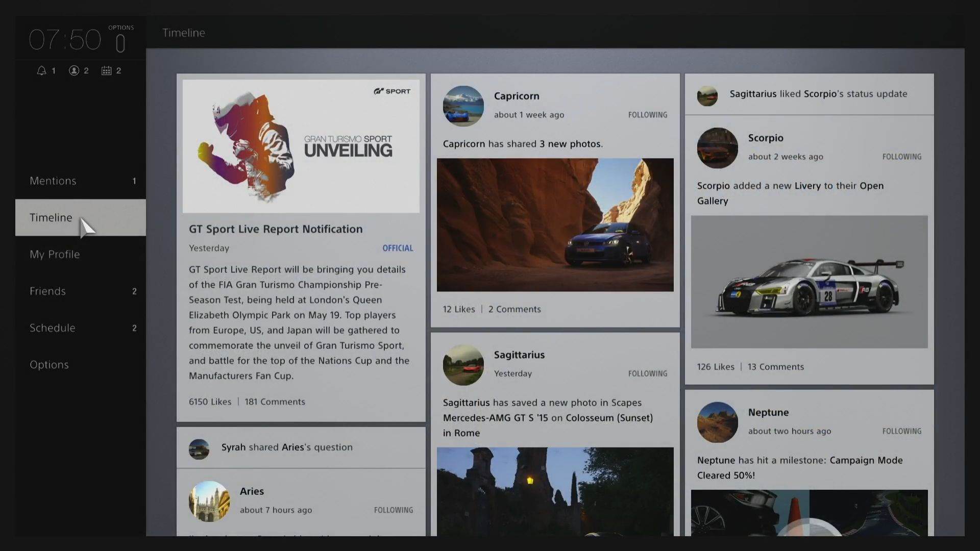The width and height of the screenshot is (980, 551).
Task: Click Mercedes-AMG GT S '15 link
Action: click(495, 418)
